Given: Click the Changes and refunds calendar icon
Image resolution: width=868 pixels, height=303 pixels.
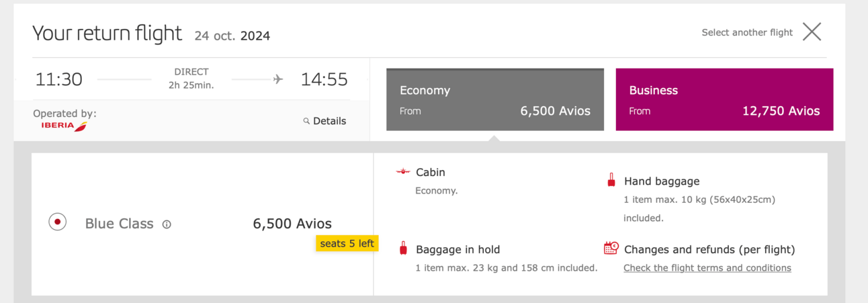Looking at the screenshot, I should click(x=611, y=248).
